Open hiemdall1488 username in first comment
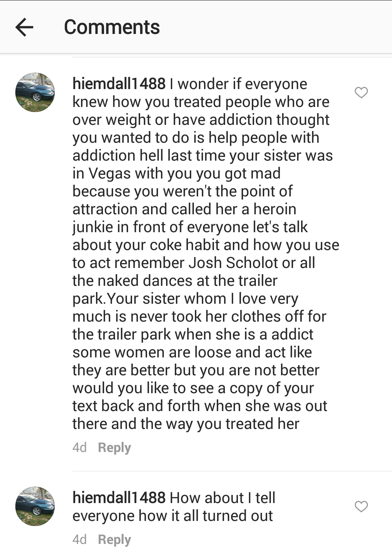 [119, 84]
